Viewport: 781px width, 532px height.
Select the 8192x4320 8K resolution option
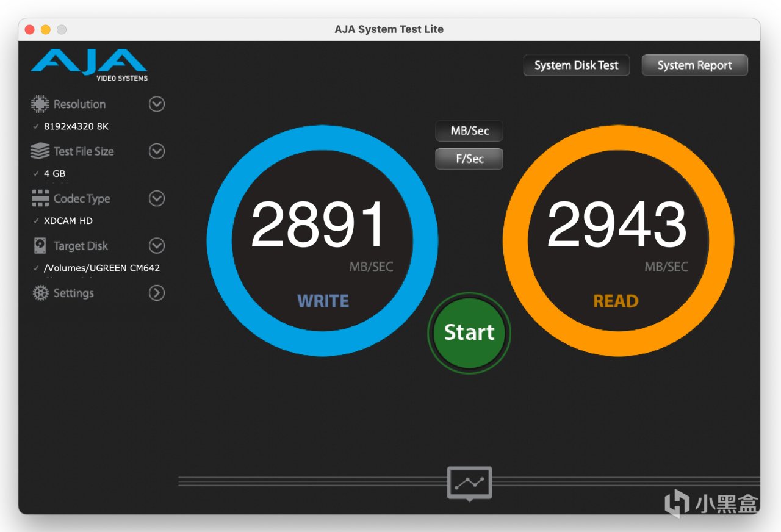click(76, 127)
